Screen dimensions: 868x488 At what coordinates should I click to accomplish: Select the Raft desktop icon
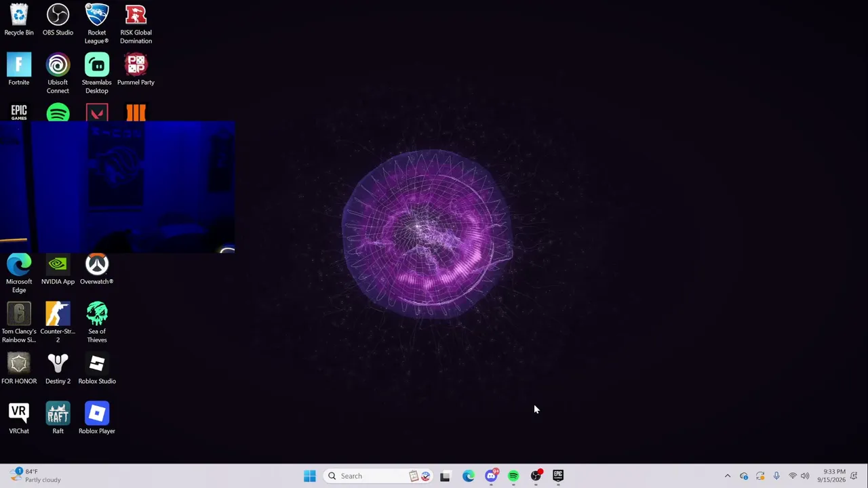pos(58,418)
